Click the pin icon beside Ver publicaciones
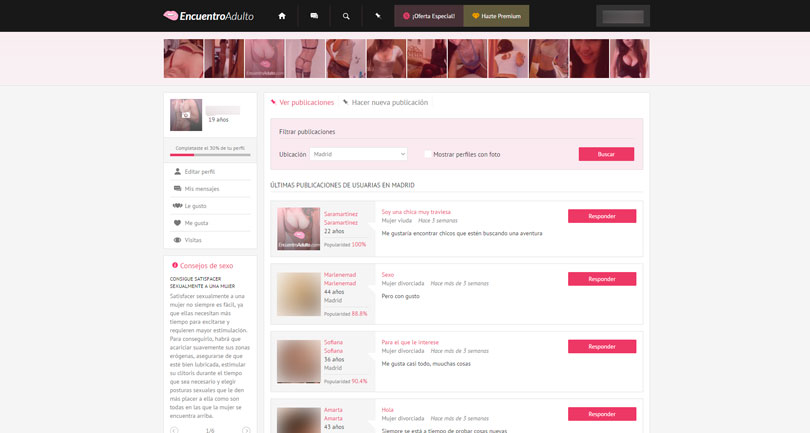 click(x=273, y=102)
